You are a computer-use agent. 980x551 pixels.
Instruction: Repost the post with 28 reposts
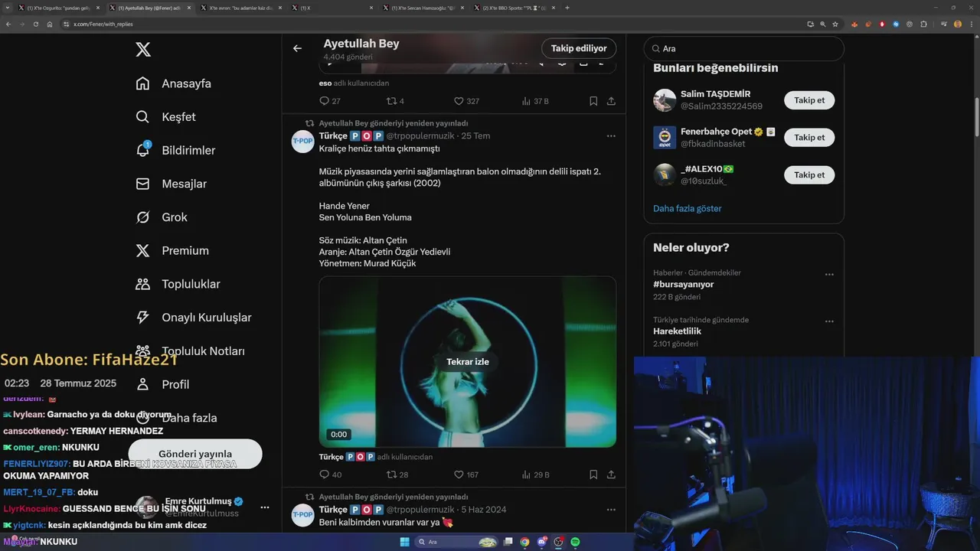click(x=397, y=474)
